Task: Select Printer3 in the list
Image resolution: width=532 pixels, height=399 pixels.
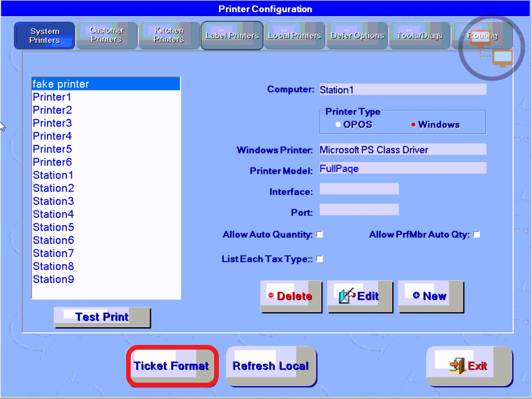Action: tap(106, 123)
